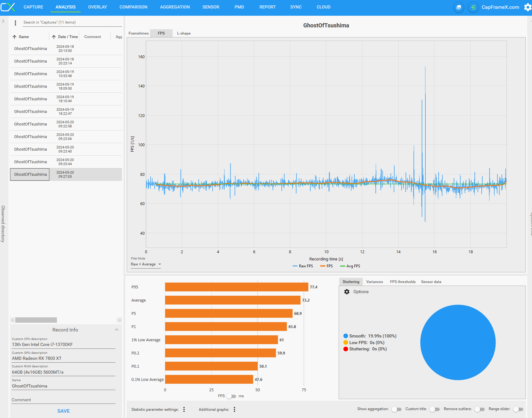Click the P95 bar in statistics chart
Viewport: 532px width, 418px height.
tap(236, 287)
